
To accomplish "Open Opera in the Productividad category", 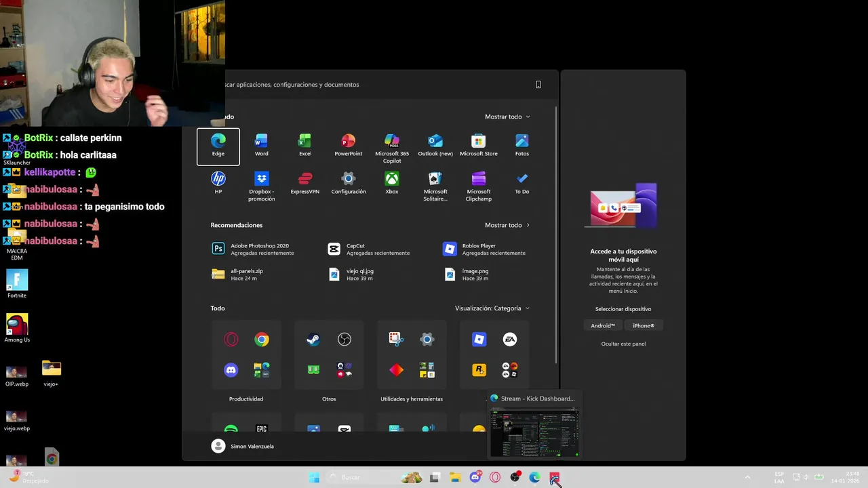I will pos(231,340).
